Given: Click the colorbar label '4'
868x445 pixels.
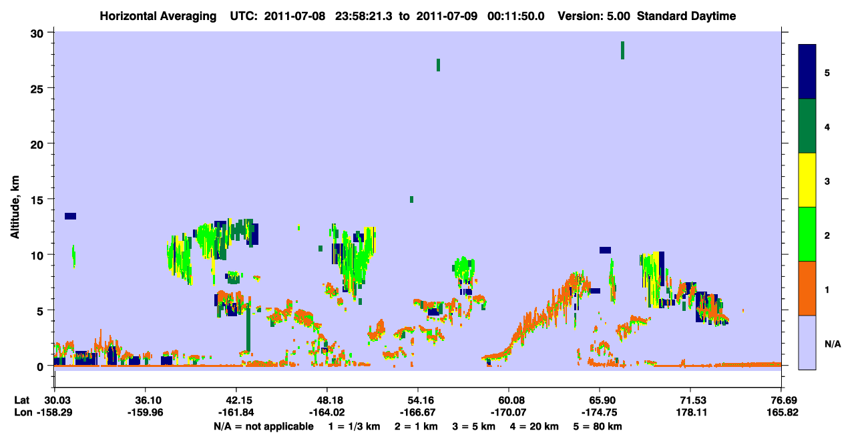Looking at the screenshot, I should click(827, 126).
